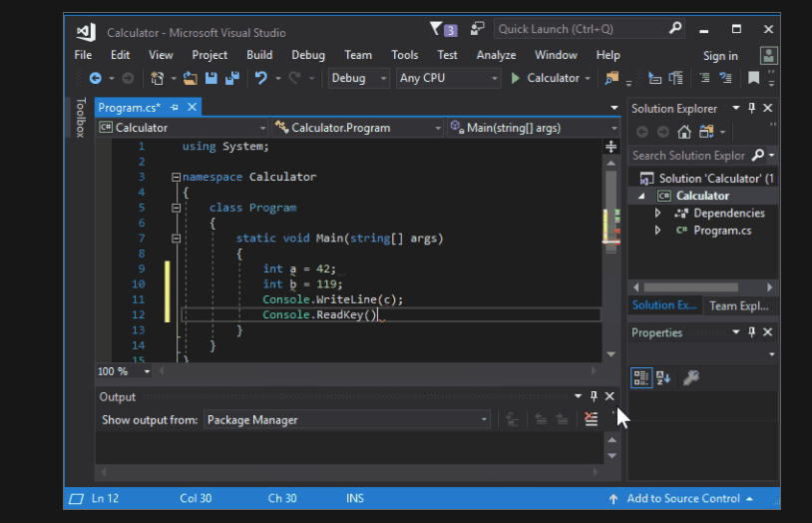This screenshot has height=523, width=812.
Task: Click Clear All in Output toolbar
Action: pos(591,419)
